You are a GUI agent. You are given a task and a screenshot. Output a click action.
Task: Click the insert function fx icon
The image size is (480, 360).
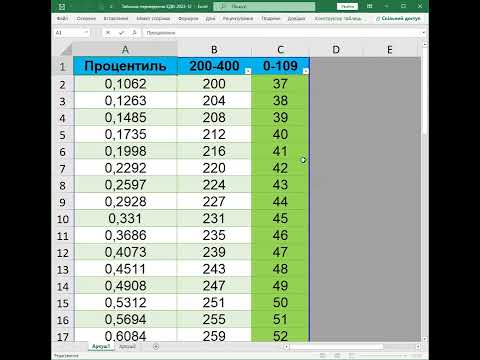[x=134, y=33]
